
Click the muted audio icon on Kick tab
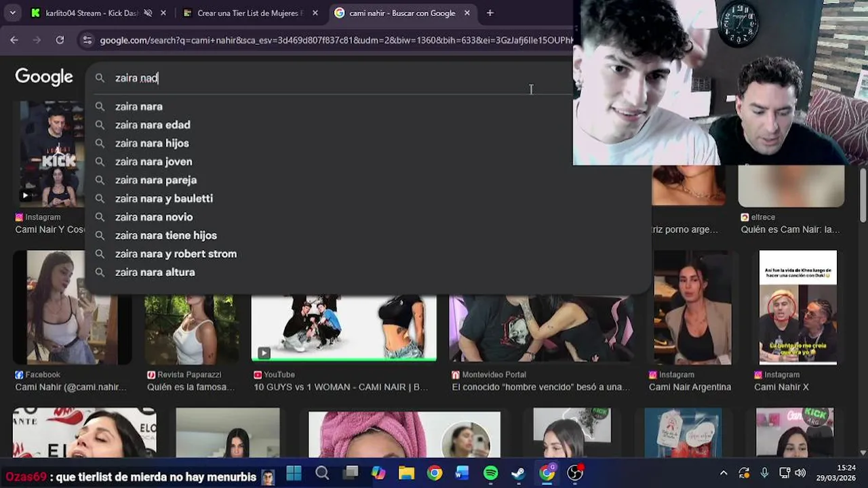pyautogui.click(x=148, y=13)
